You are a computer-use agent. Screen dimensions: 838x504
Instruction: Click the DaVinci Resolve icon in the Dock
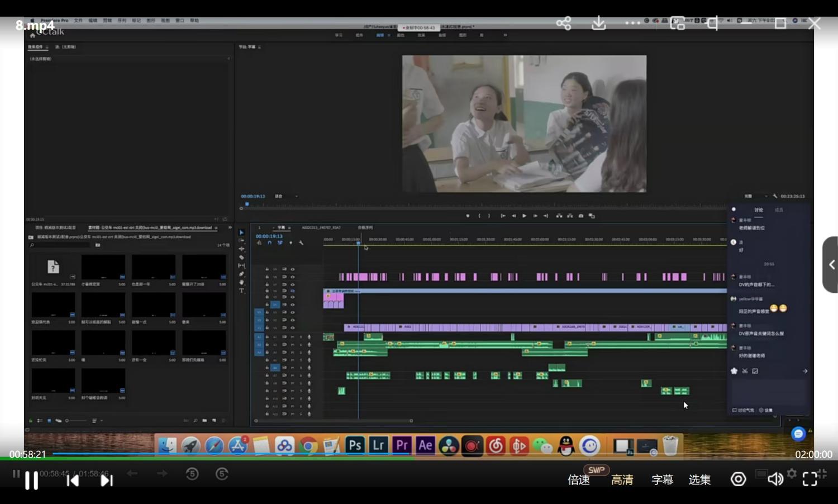click(449, 445)
